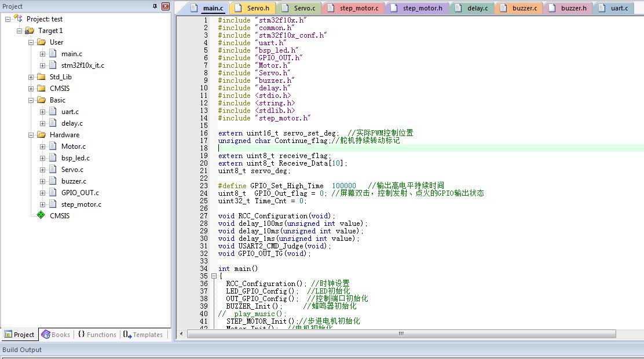The image size is (644, 359).
Task: Open the Project bottom panel tab
Action: coord(19,335)
